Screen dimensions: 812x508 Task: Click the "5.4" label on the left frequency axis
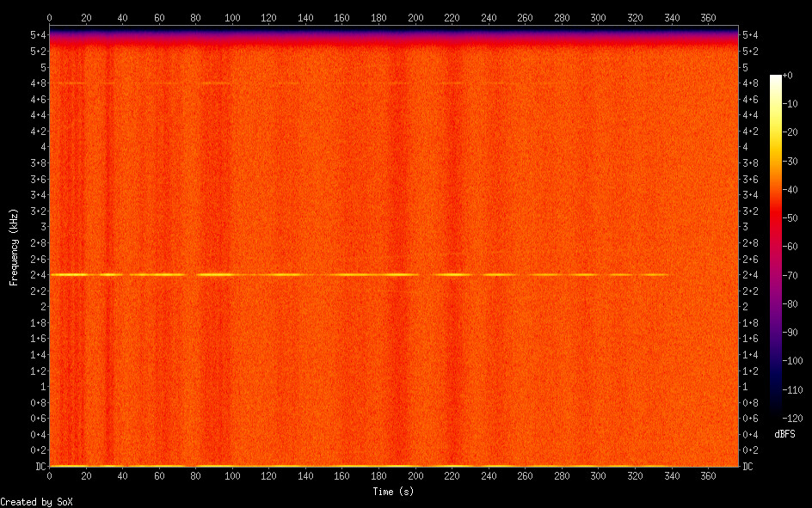pos(37,34)
